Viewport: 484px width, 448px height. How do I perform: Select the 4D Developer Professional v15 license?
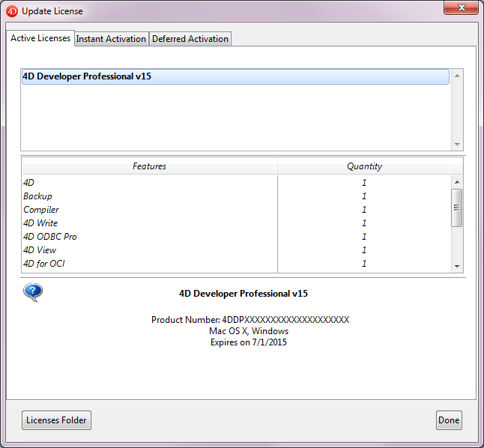tap(235, 76)
